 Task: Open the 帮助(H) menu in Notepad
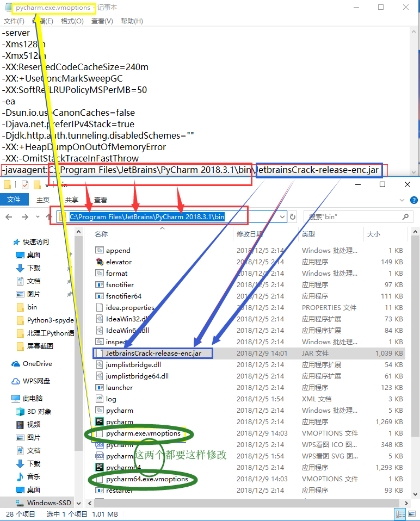pos(132,21)
